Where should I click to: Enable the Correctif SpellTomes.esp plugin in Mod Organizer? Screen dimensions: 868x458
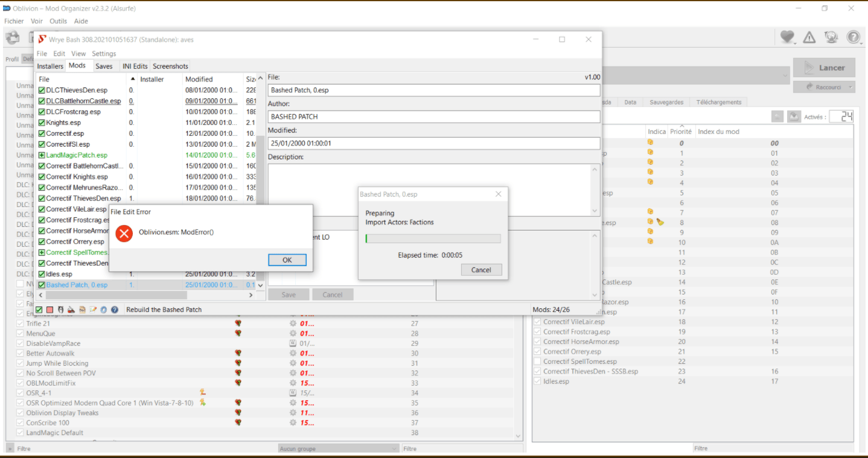(537, 361)
